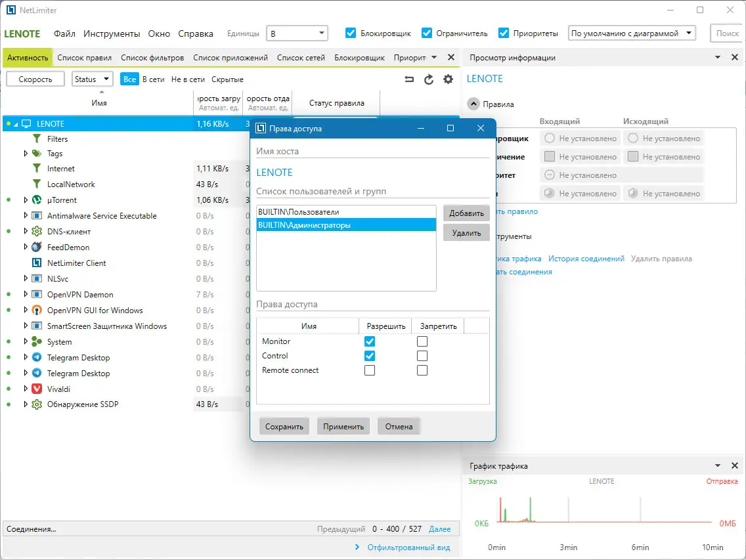This screenshot has width=746, height=560.
Task: Expand the Tags tree node
Action: tap(26, 153)
